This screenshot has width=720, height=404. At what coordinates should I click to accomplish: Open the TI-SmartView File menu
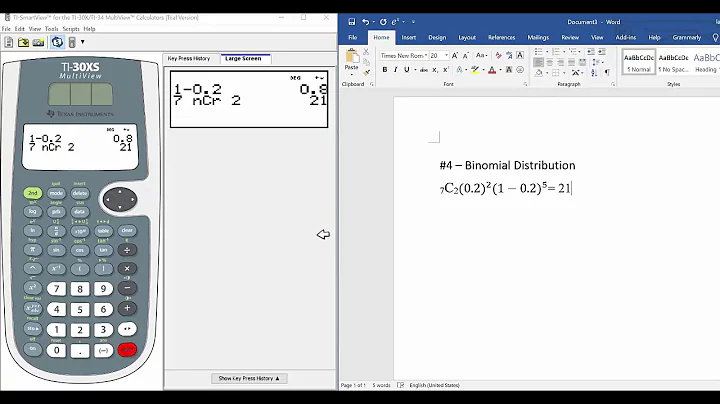[x=6, y=28]
